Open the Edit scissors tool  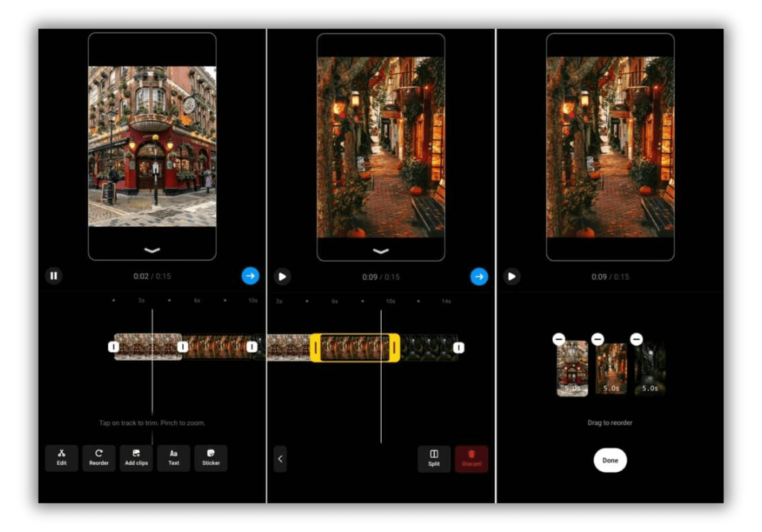point(62,457)
